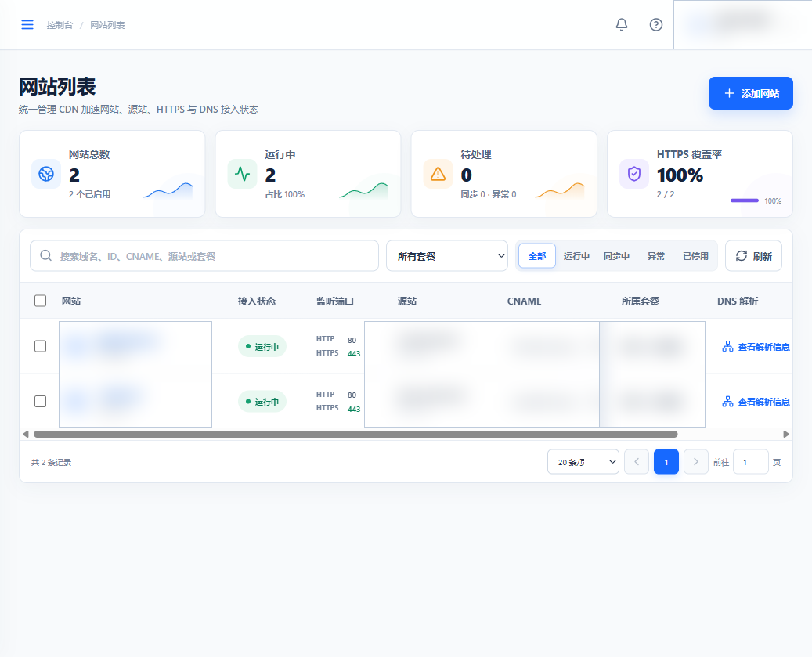812x657 pixels.
Task: Click the help question mark icon
Action: pos(656,25)
